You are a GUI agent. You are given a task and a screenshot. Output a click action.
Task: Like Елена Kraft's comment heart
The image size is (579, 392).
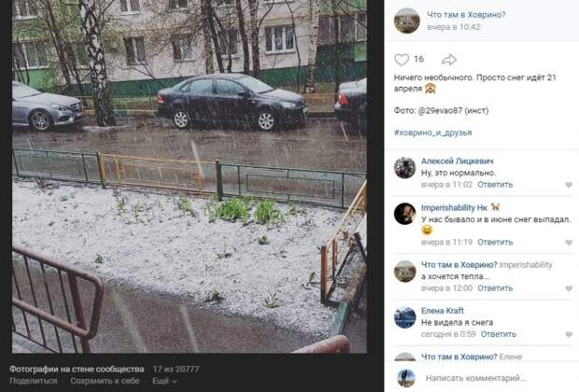pyautogui.click(x=569, y=334)
